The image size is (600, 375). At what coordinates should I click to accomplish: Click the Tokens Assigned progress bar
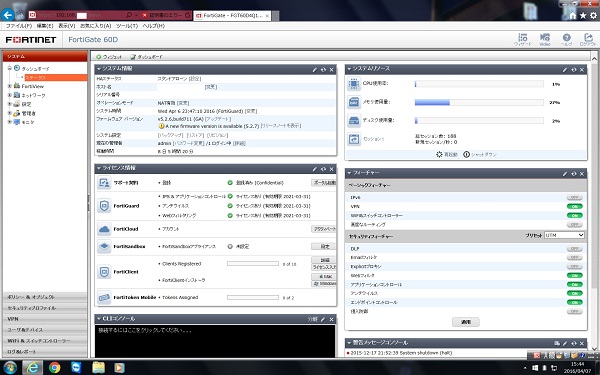pyautogui.click(x=253, y=297)
